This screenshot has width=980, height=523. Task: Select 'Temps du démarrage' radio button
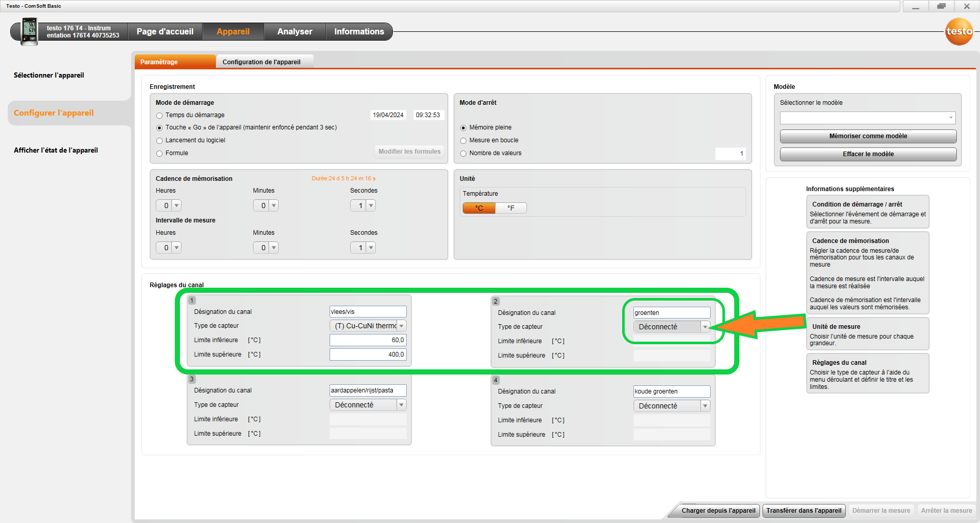[159, 116]
